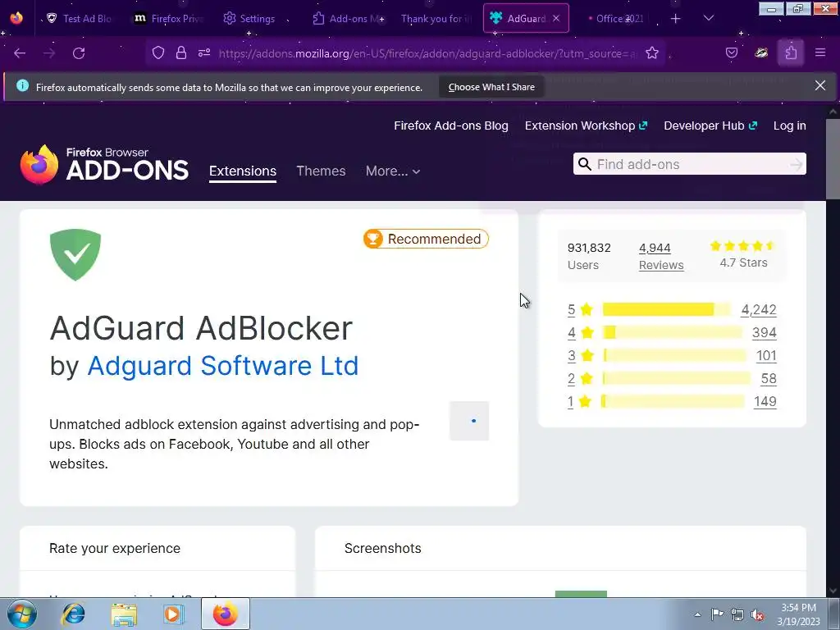Close the AdGuard tab
This screenshot has width=840, height=630.
(556, 18)
